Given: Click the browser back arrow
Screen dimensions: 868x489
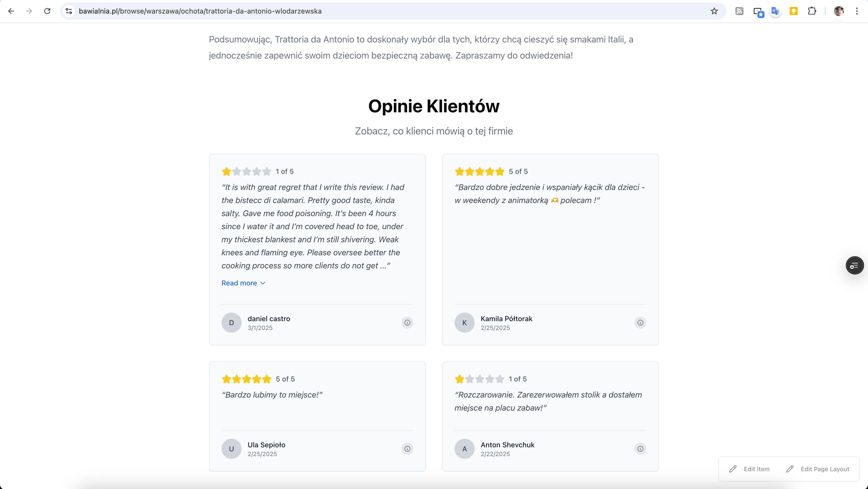Looking at the screenshot, I should coord(11,11).
